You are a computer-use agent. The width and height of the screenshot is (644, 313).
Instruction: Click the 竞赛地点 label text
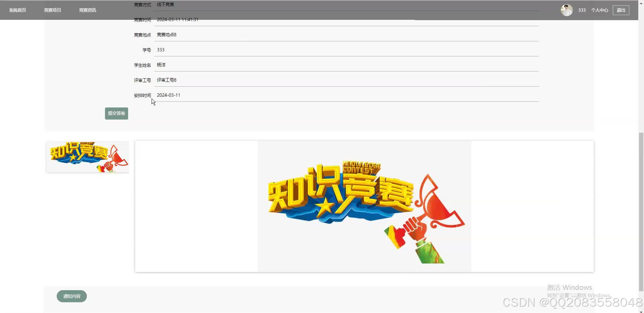142,35
